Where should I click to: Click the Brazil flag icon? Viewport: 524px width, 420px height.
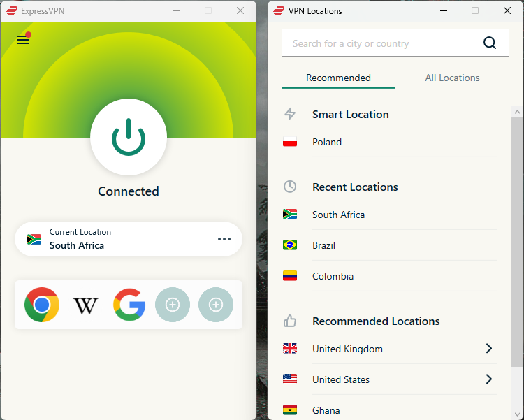pos(290,245)
